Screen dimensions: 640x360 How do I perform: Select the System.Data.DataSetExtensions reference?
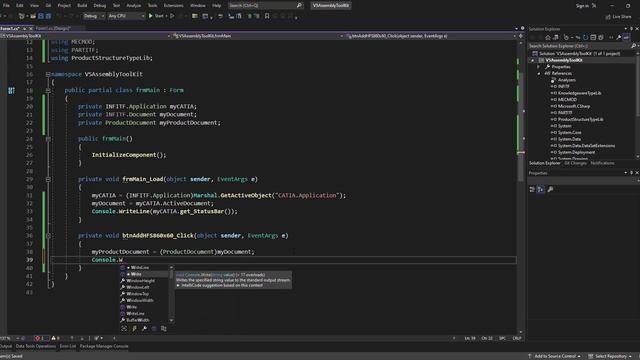pos(587,146)
